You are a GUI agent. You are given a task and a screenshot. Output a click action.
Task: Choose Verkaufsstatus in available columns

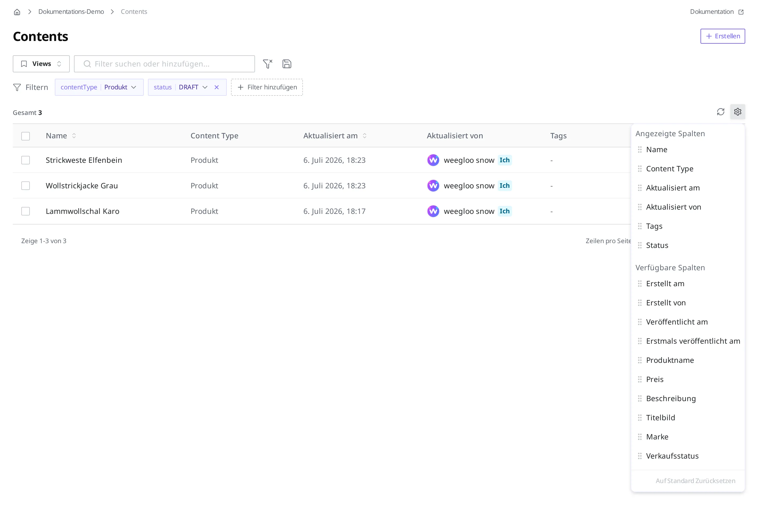coord(672,456)
